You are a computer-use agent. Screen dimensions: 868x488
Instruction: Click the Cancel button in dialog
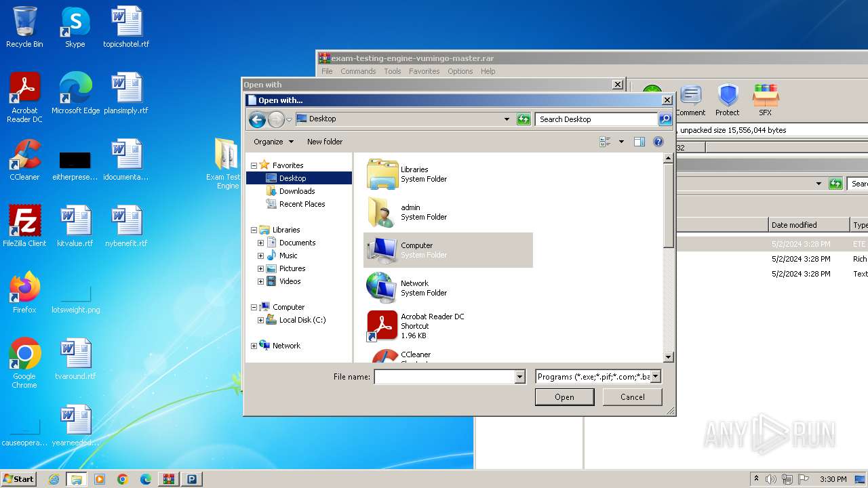(633, 397)
